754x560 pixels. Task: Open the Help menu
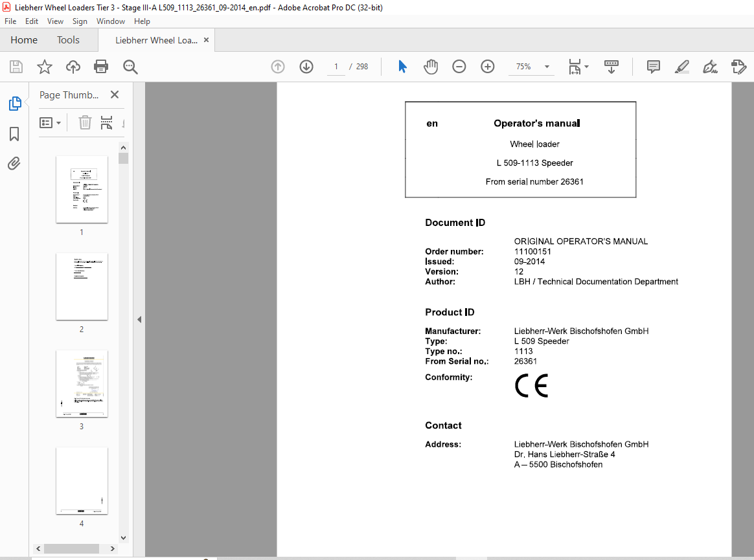pyautogui.click(x=142, y=21)
